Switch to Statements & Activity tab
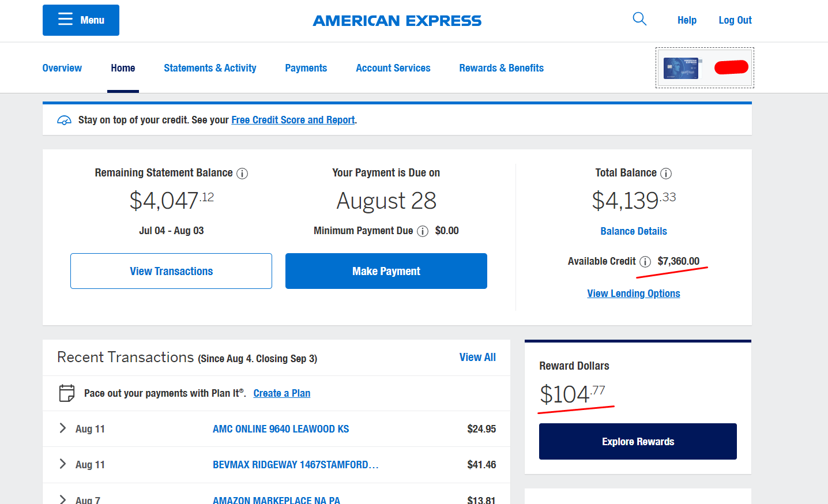The height and width of the screenshot is (504, 828). (x=210, y=68)
